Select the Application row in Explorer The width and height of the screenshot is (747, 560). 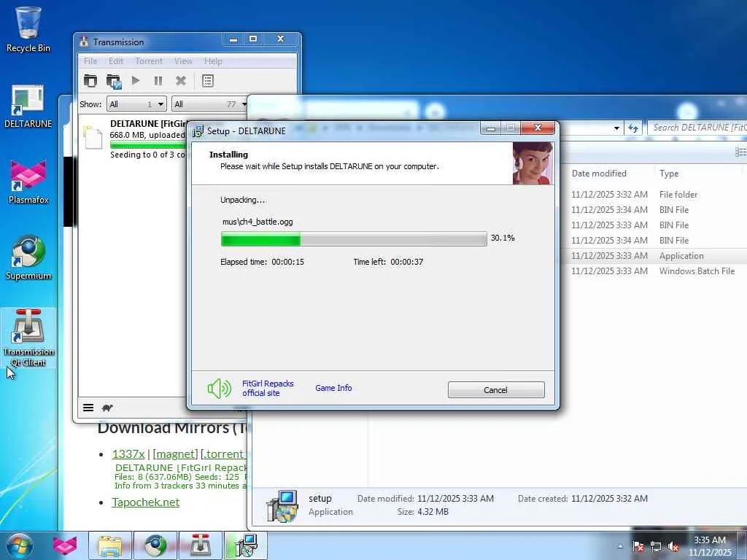coord(654,256)
